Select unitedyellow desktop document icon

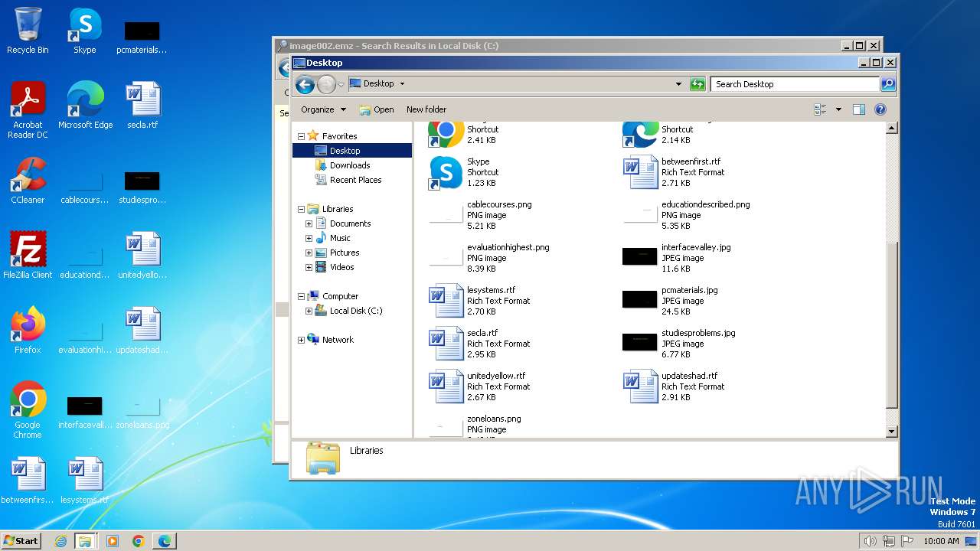click(x=142, y=255)
